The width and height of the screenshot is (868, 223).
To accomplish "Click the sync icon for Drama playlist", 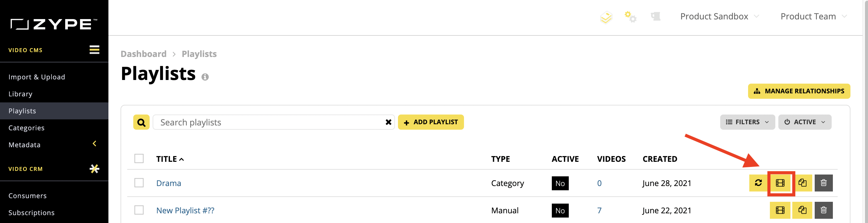I will (758, 183).
